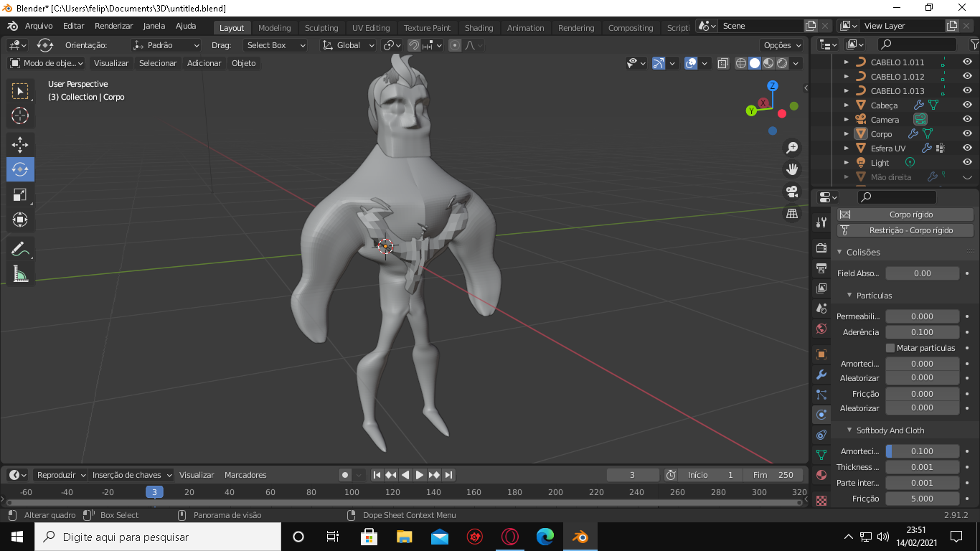Toggle visibility of the Light object
Screen dimensions: 980x551
967,163
